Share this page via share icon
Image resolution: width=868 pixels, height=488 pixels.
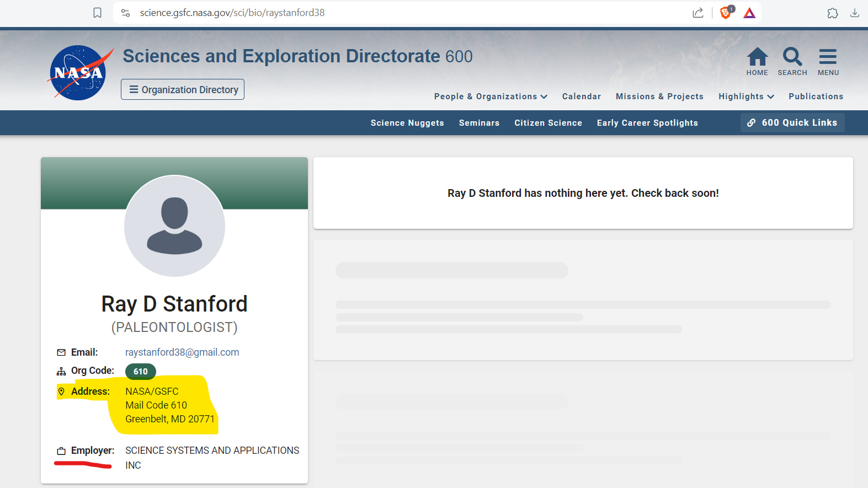(698, 13)
